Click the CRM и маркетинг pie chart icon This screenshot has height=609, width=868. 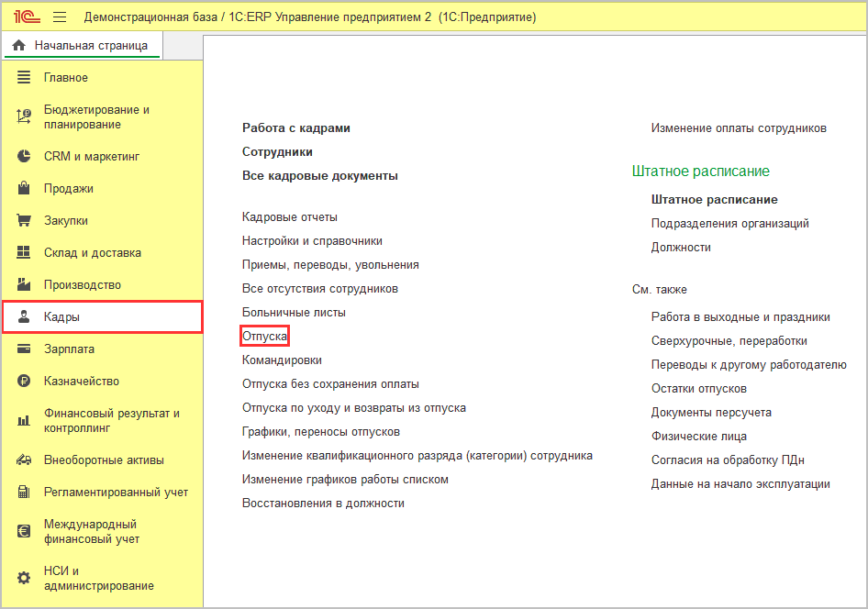coord(25,157)
